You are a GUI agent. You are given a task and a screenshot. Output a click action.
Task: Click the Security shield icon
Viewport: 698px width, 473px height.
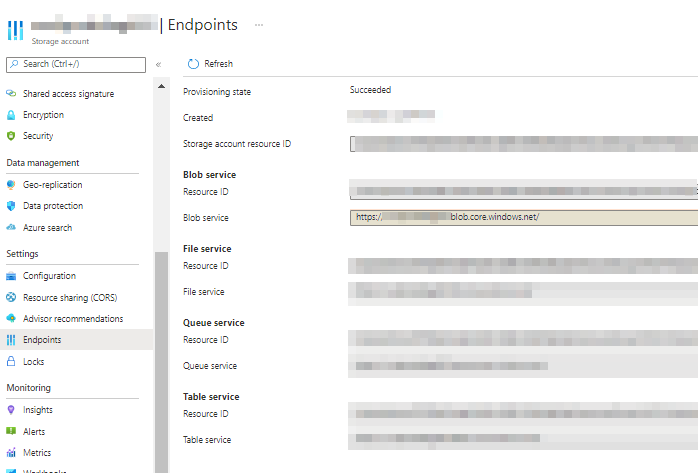click(x=11, y=136)
